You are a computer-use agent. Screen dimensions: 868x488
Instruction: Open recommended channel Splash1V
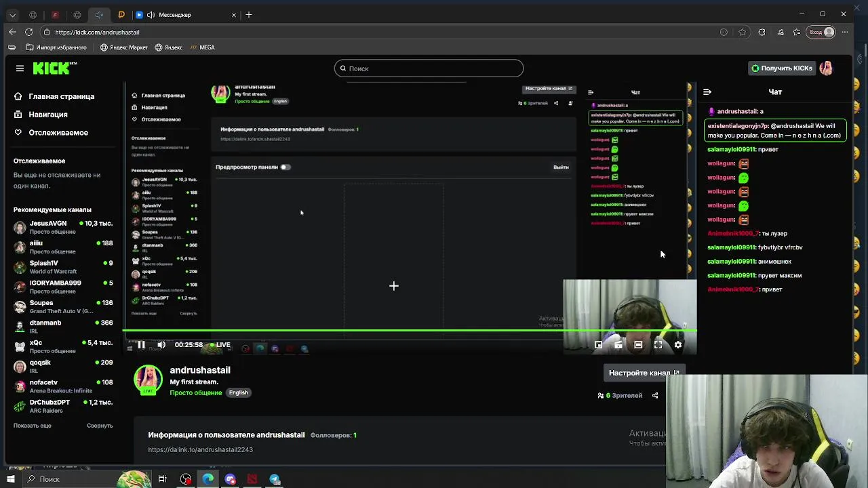(x=63, y=266)
